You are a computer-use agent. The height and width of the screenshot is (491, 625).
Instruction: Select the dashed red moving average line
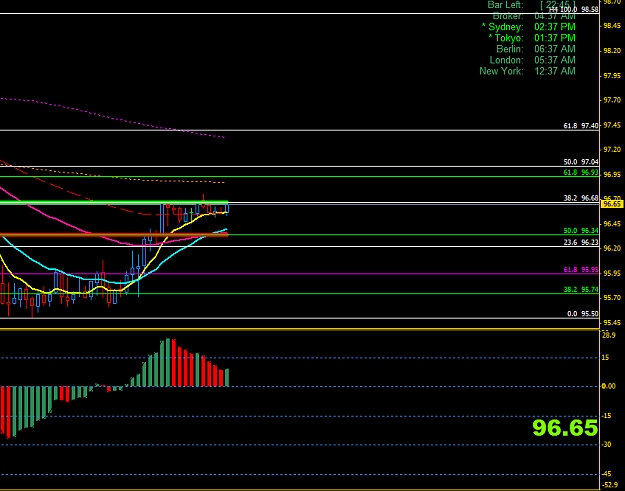(x=80, y=194)
